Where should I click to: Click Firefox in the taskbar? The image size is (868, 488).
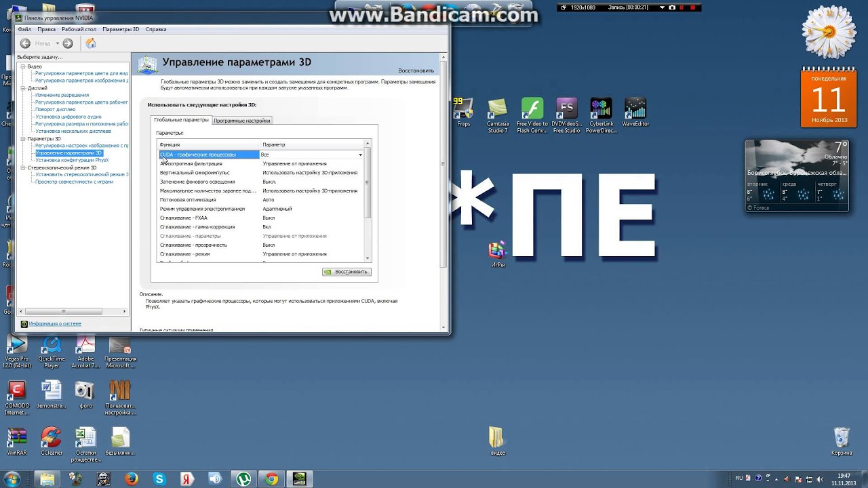(x=132, y=479)
